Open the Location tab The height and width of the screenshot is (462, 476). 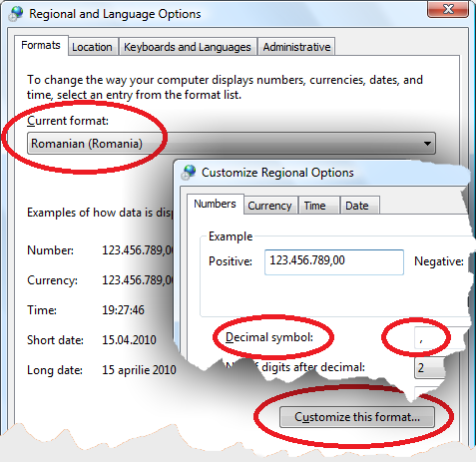pyautogui.click(x=92, y=47)
